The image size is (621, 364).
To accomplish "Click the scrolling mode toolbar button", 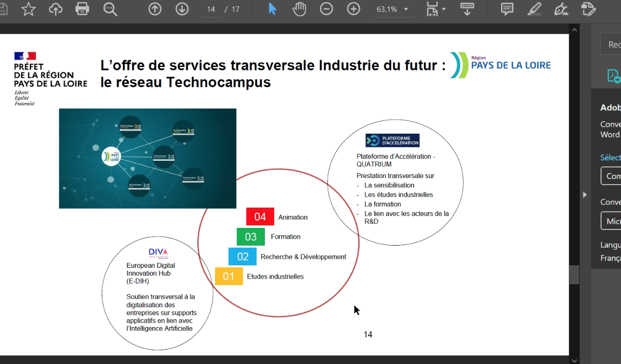I will pyautogui.click(x=467, y=9).
